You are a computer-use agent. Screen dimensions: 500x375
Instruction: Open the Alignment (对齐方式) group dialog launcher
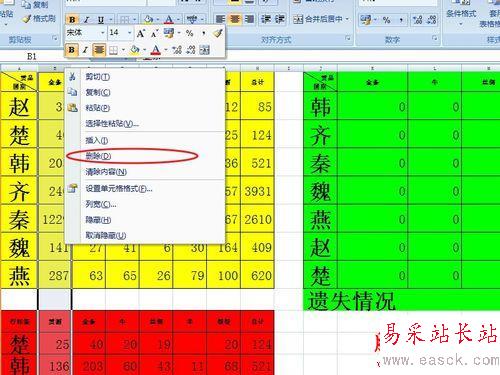click(x=348, y=38)
